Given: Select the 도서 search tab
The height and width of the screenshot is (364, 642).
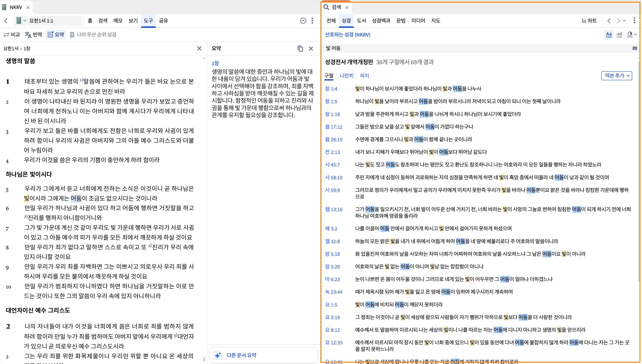Looking at the screenshot, I should coord(361,21).
